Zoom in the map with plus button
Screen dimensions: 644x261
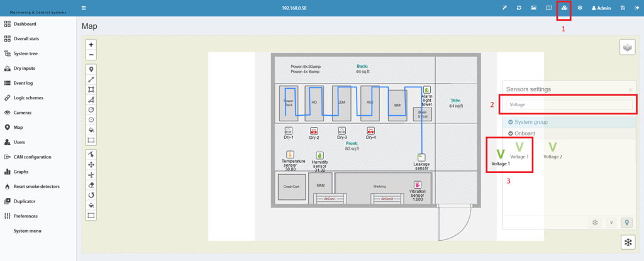(91, 45)
